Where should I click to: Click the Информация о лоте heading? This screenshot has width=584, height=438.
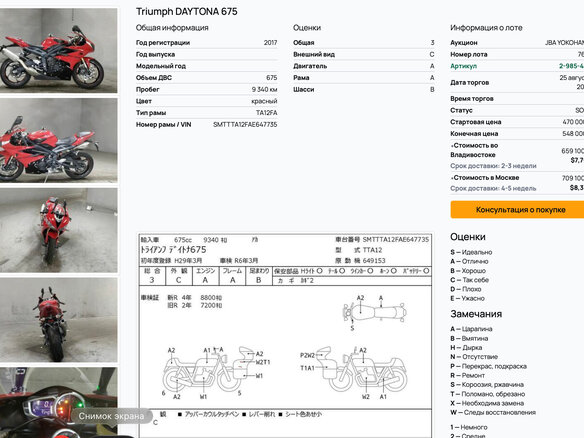coord(486,28)
